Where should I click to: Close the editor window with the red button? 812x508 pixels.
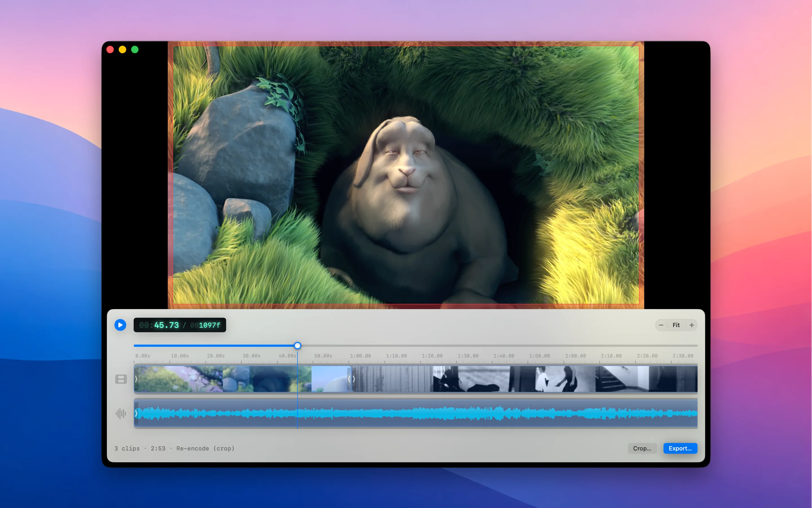tap(110, 50)
